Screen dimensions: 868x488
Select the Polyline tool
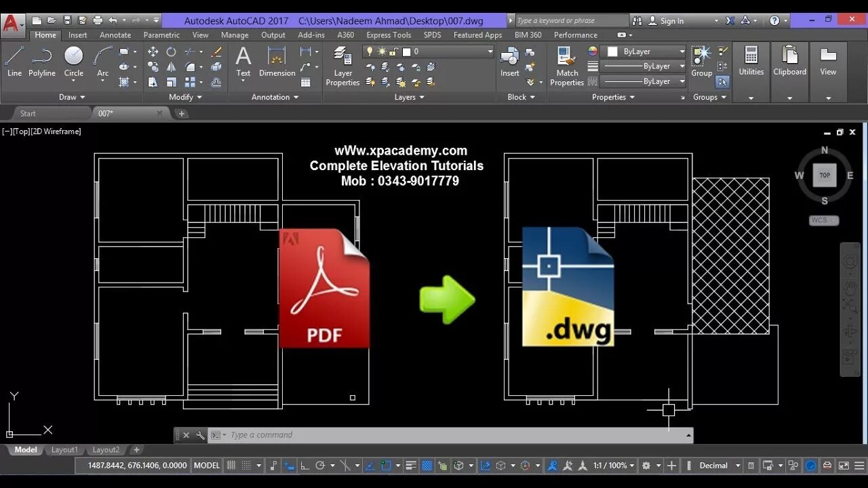coord(42,61)
